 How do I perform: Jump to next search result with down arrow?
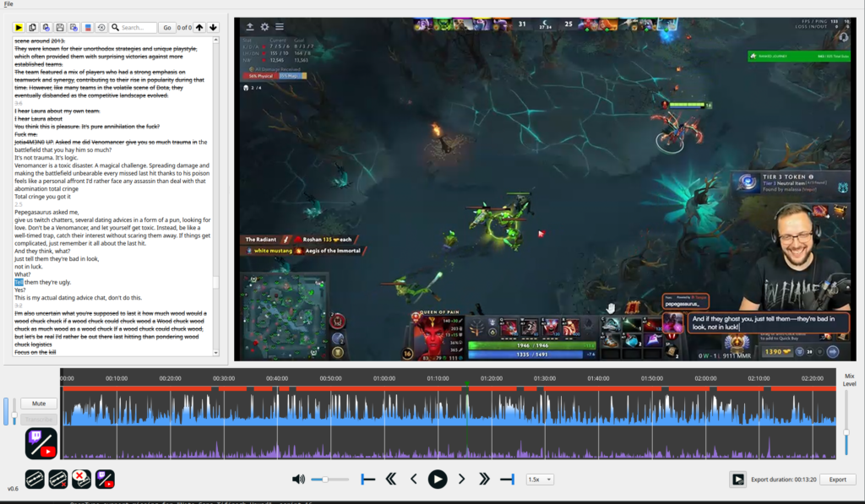point(213,28)
